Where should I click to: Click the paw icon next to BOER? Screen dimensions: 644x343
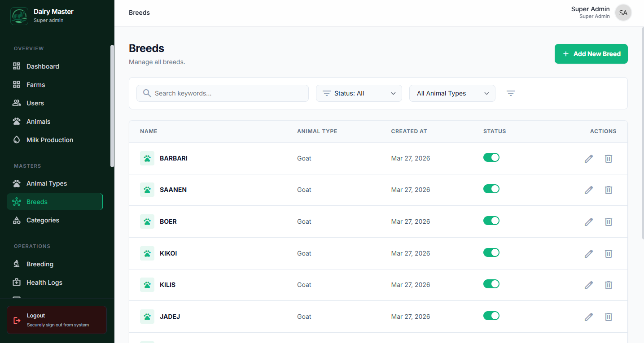coord(147,221)
